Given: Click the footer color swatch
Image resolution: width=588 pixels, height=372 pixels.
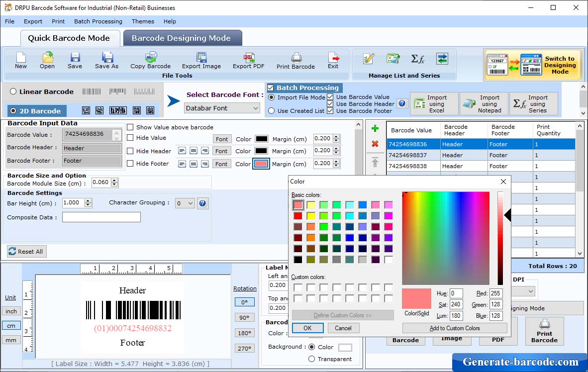Looking at the screenshot, I should click(261, 164).
